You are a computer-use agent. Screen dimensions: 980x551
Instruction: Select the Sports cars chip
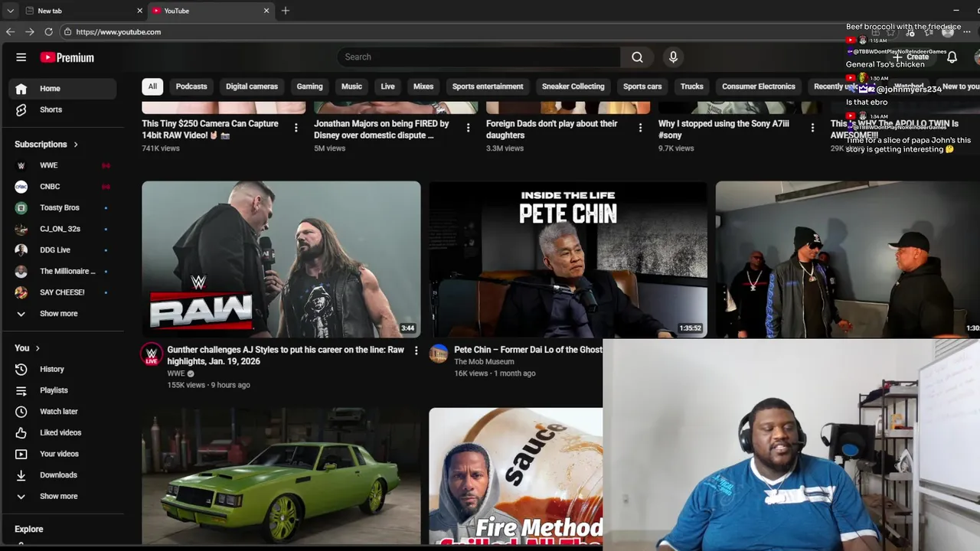click(642, 86)
